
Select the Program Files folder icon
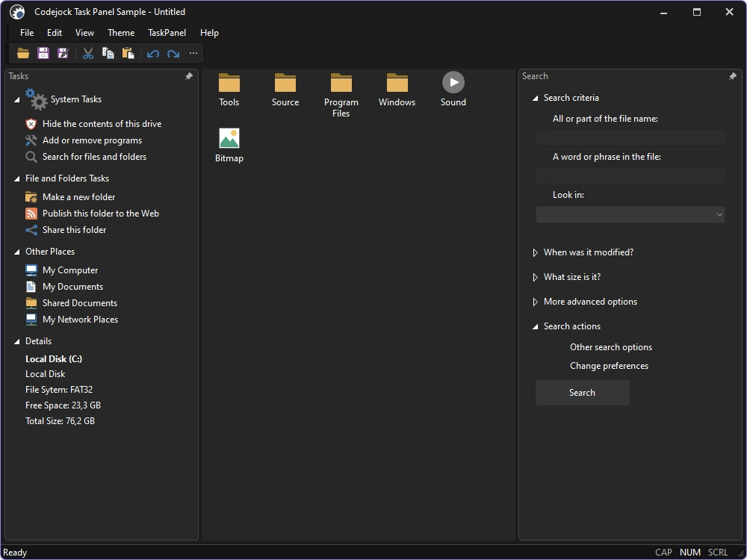(x=341, y=82)
